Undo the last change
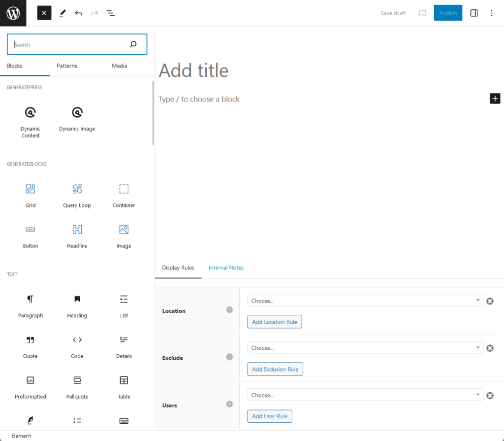This screenshot has width=504, height=441. (78, 13)
